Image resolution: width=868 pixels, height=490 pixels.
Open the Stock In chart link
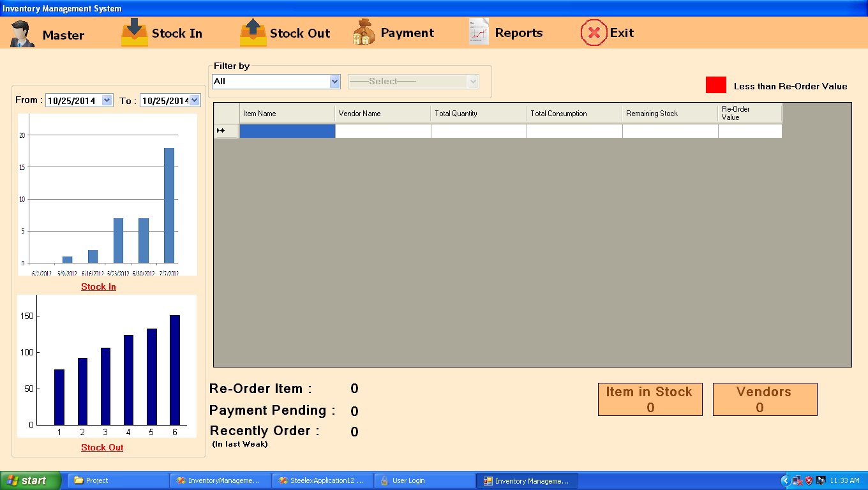tap(98, 286)
